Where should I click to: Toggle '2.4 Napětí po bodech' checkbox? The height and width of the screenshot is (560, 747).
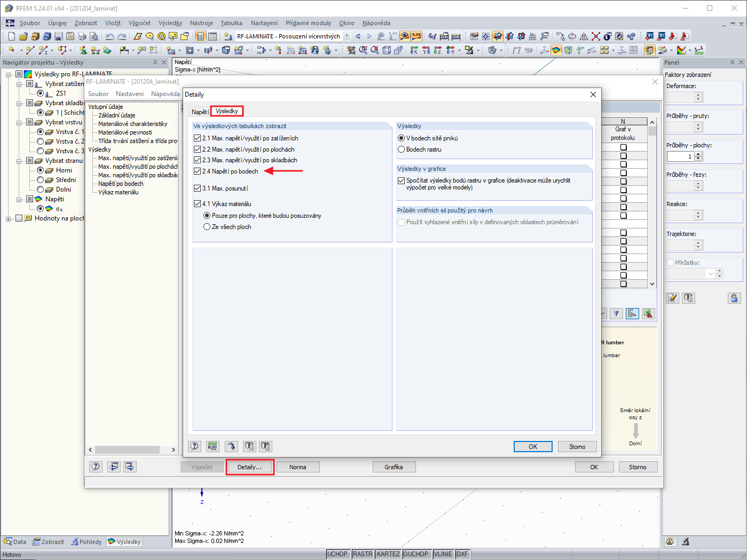[198, 171]
